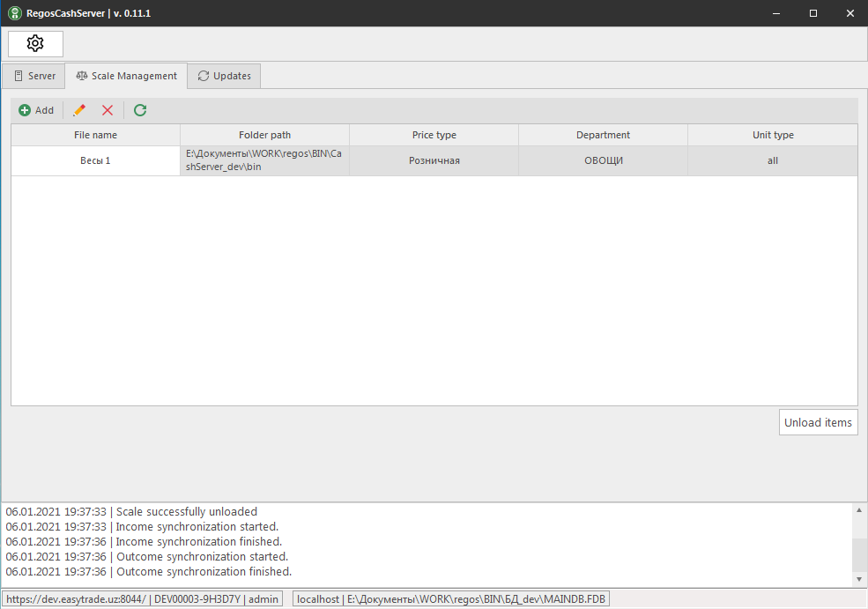868x609 pixels.
Task: Sort by the Price type column header
Action: pyautogui.click(x=434, y=135)
